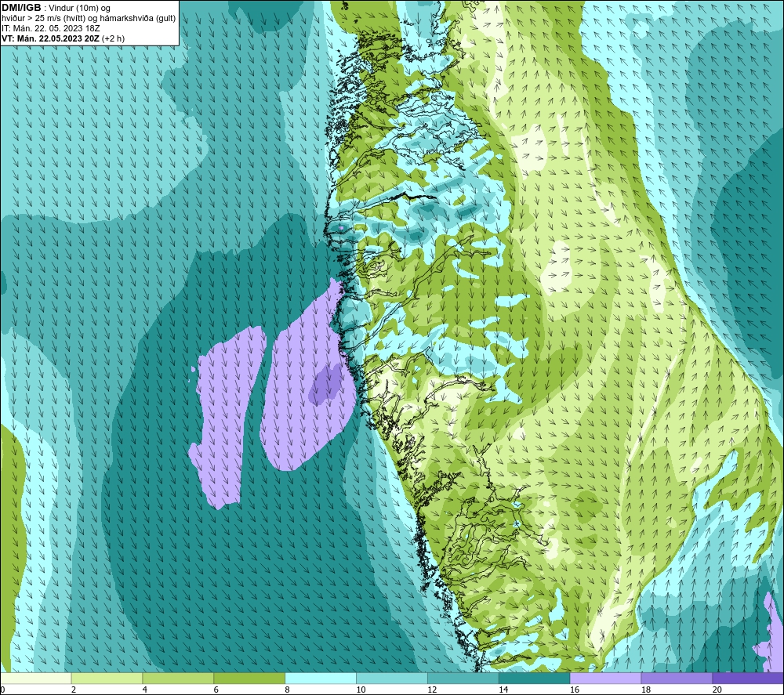This screenshot has height=695, width=784.
Task: Click the legend value label 12
Action: click(432, 690)
